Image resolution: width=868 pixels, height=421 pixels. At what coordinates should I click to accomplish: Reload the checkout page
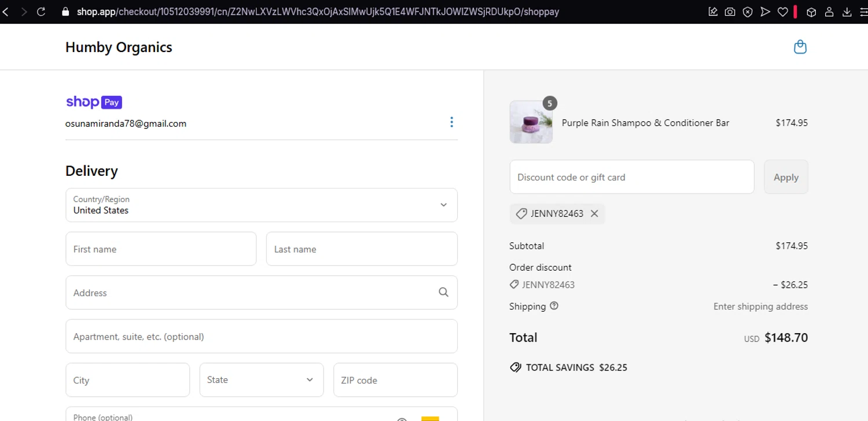coord(41,12)
